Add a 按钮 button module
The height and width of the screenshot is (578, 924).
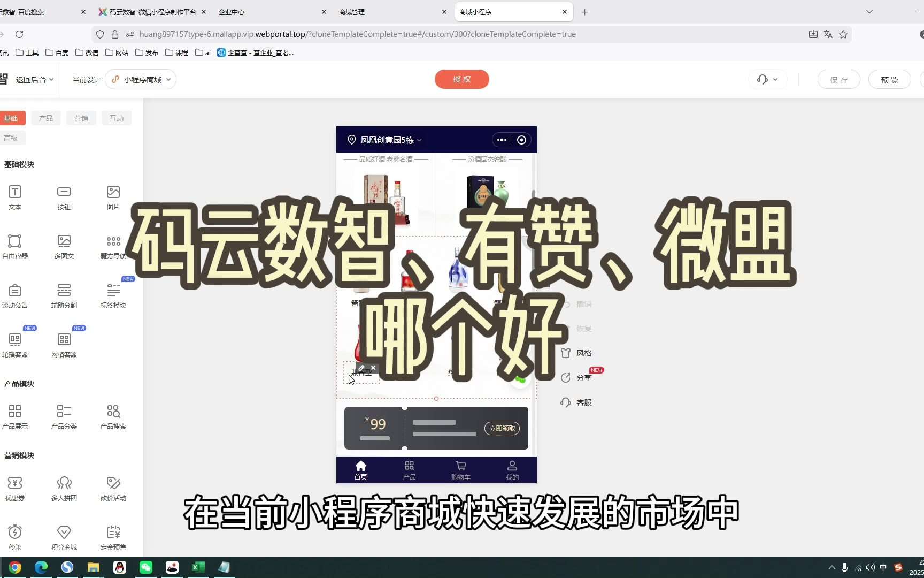click(64, 197)
